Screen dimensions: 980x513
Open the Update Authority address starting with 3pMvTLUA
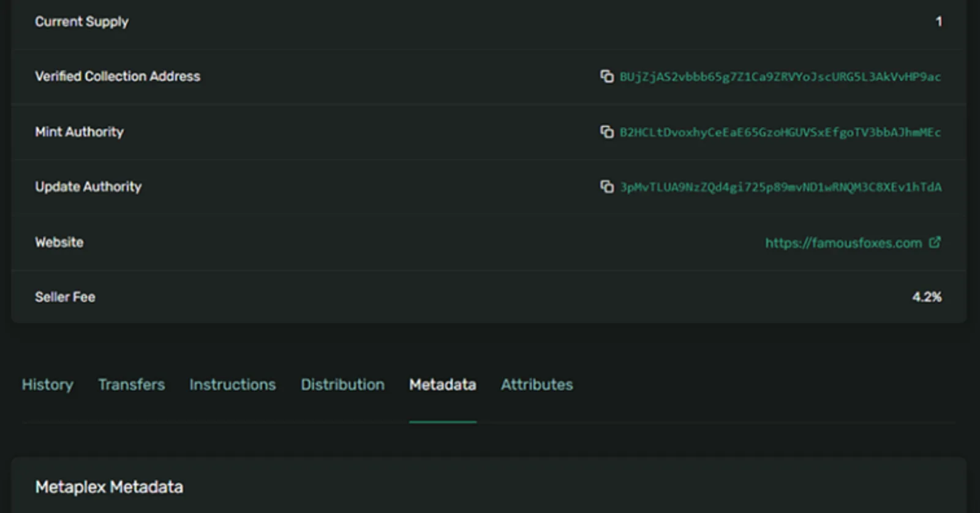point(781,187)
